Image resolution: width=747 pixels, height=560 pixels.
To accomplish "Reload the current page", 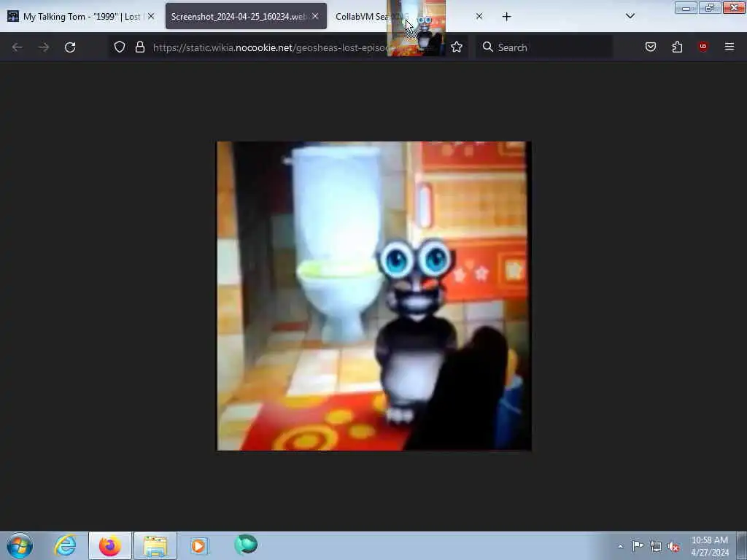I will pos(70,47).
